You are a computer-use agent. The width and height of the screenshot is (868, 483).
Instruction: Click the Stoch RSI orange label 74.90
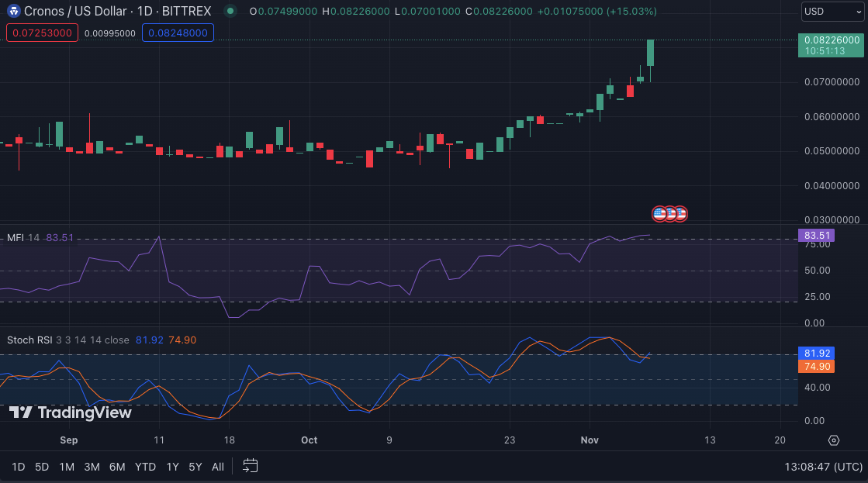point(816,366)
